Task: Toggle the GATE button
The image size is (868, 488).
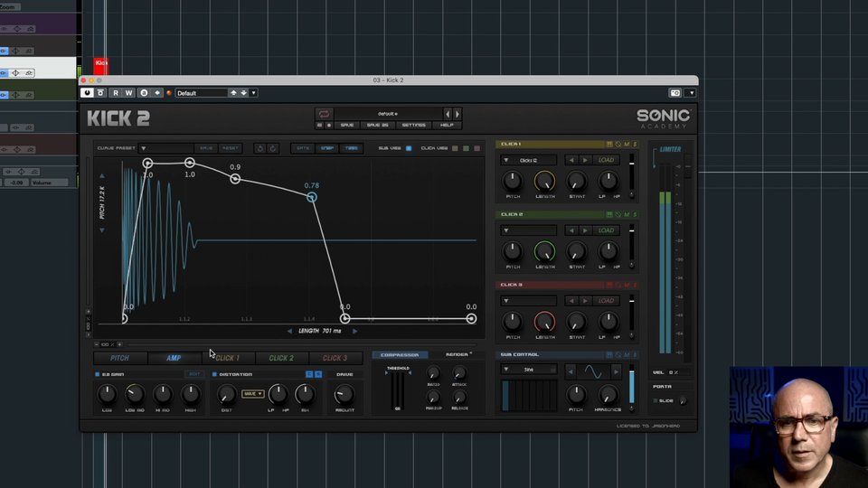Action: [303, 148]
